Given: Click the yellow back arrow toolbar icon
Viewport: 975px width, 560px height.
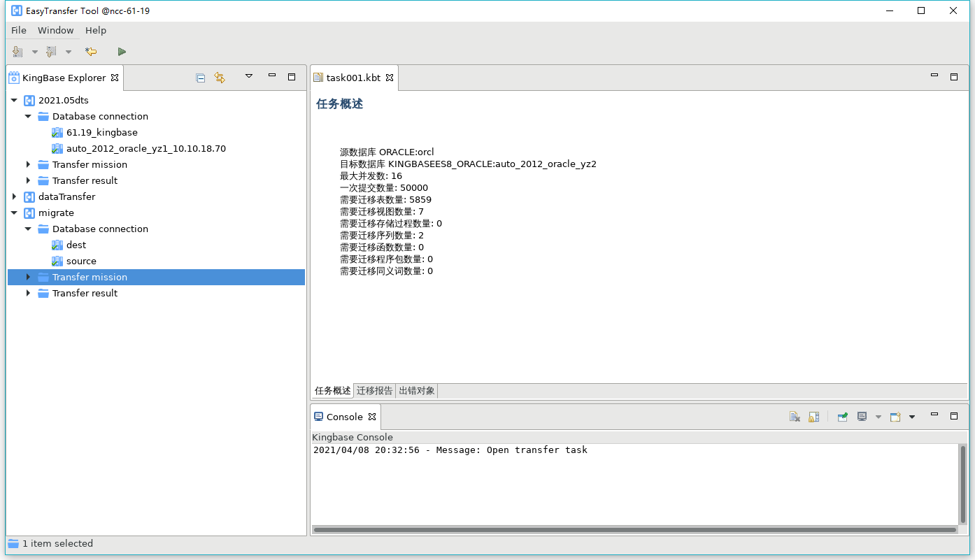Looking at the screenshot, I should coord(91,52).
